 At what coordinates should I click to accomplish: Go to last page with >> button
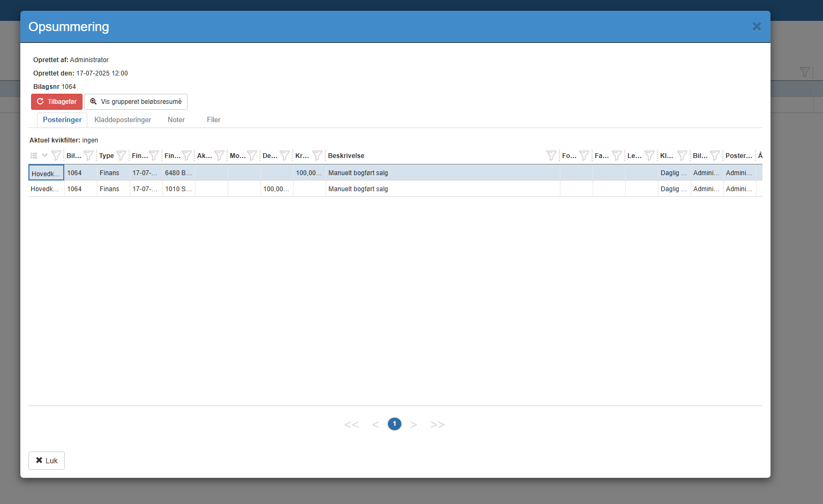click(438, 425)
